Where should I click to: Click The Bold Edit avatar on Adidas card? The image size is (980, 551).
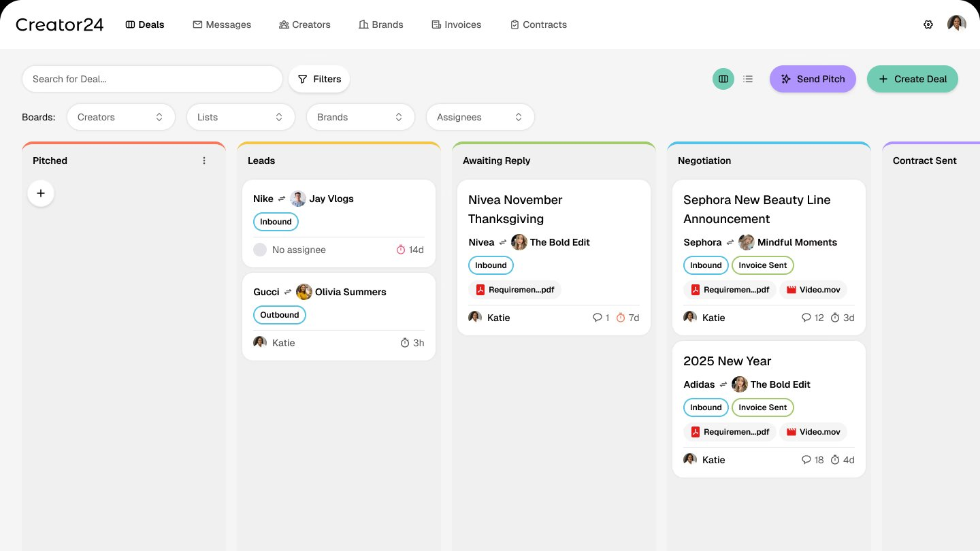click(x=740, y=384)
